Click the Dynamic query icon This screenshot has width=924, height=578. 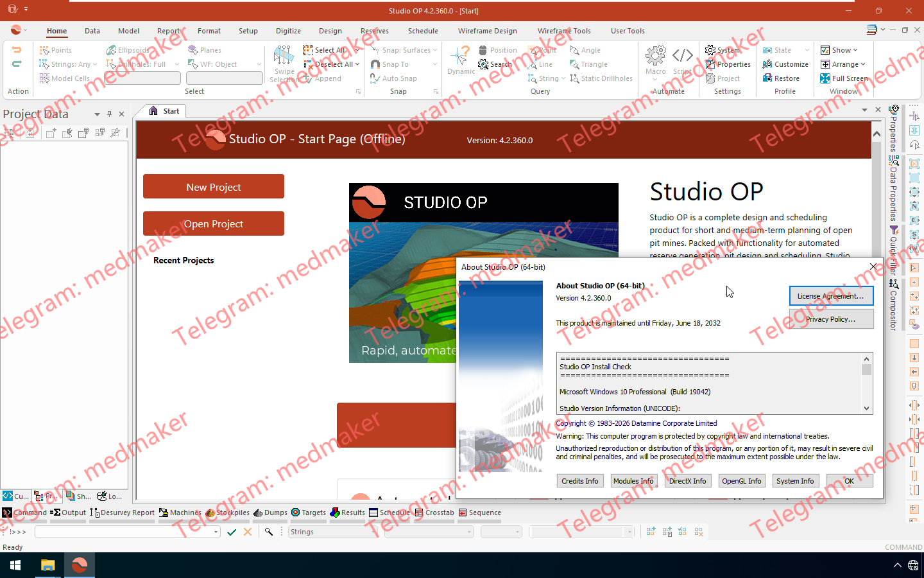pyautogui.click(x=461, y=55)
